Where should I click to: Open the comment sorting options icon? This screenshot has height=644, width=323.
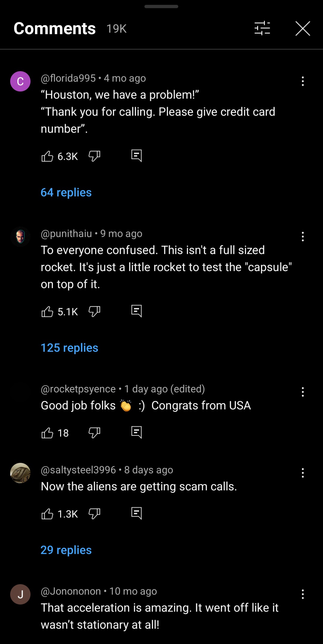coord(262,28)
